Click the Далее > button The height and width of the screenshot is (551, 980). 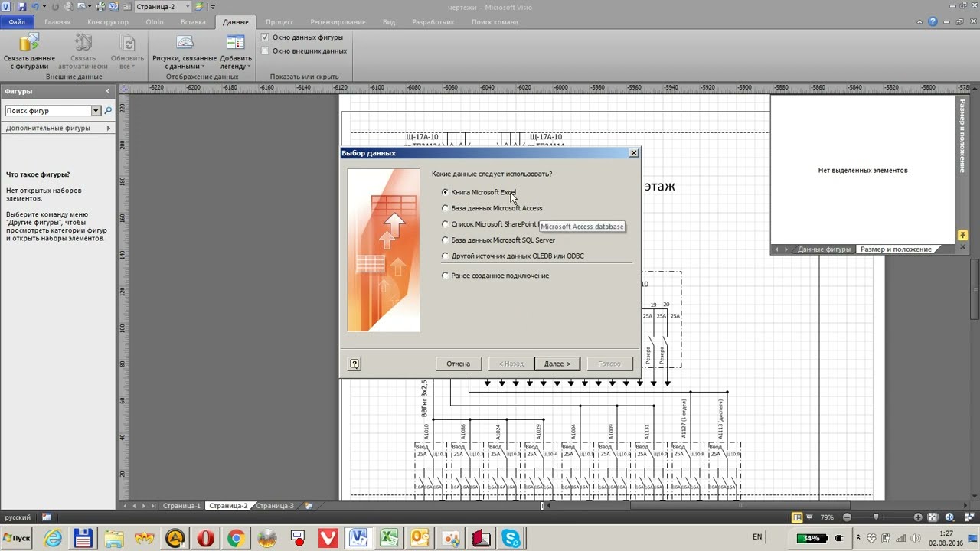tap(557, 364)
